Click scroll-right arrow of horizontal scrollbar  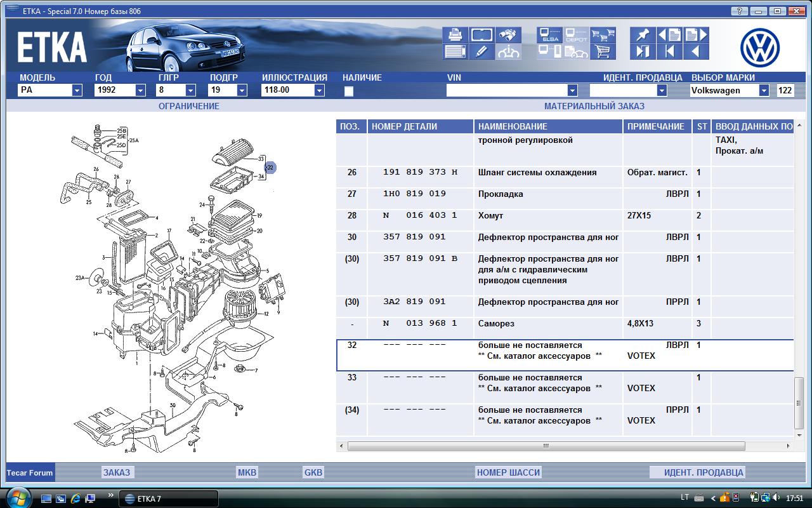789,446
